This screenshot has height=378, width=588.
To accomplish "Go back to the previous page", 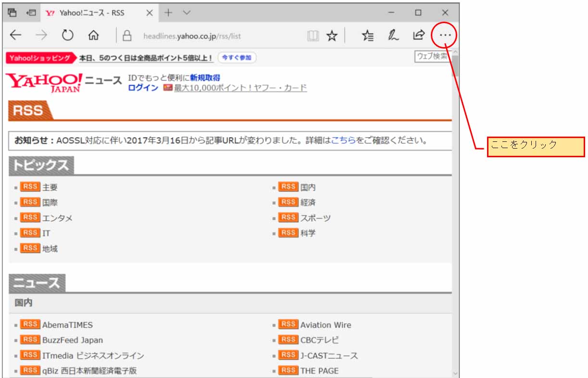I will 16,35.
